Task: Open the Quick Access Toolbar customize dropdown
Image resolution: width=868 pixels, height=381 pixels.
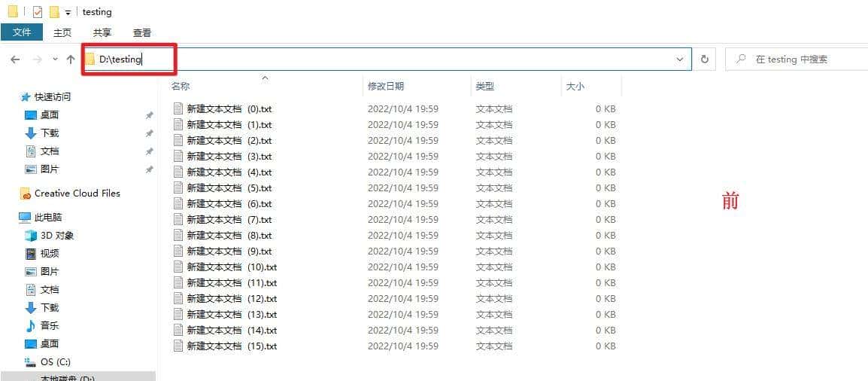Action: point(68,12)
